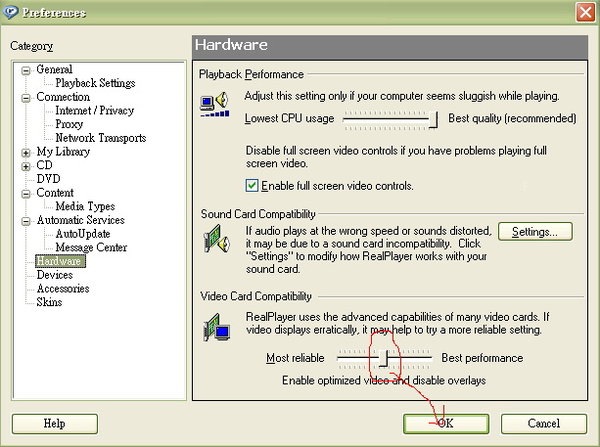Select the Content category label
This screenshot has width=600, height=447.
tap(55, 193)
